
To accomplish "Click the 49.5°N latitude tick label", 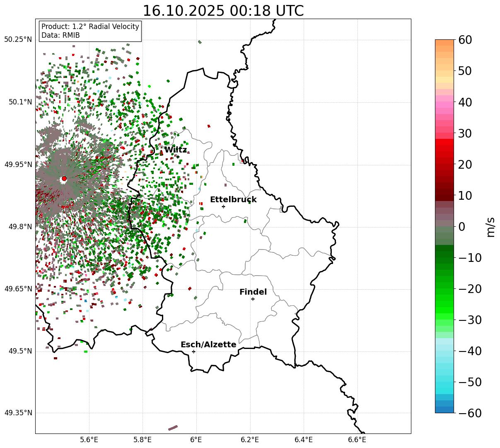I will (x=20, y=351).
